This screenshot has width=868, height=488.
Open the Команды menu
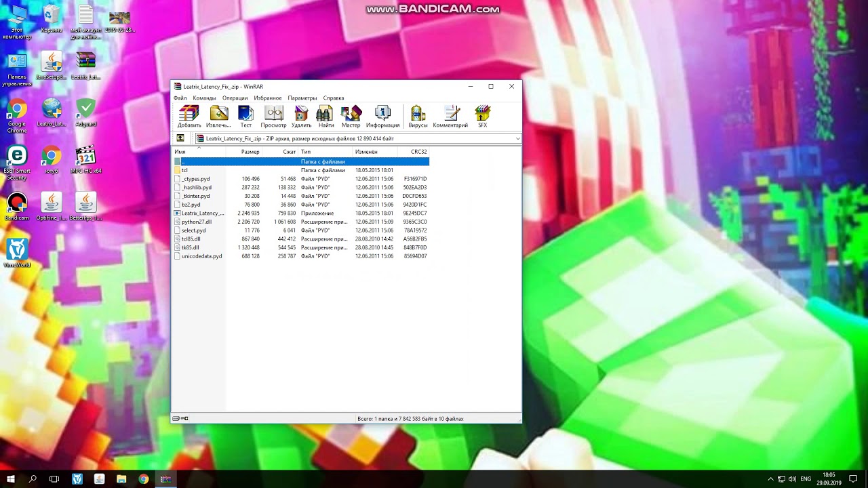204,98
